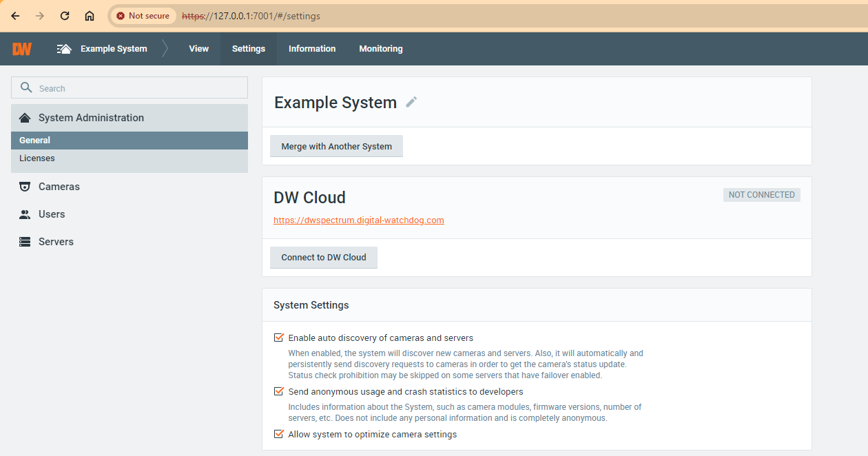Collapse the System Administration section
The image size is (868, 456).
coord(91,118)
